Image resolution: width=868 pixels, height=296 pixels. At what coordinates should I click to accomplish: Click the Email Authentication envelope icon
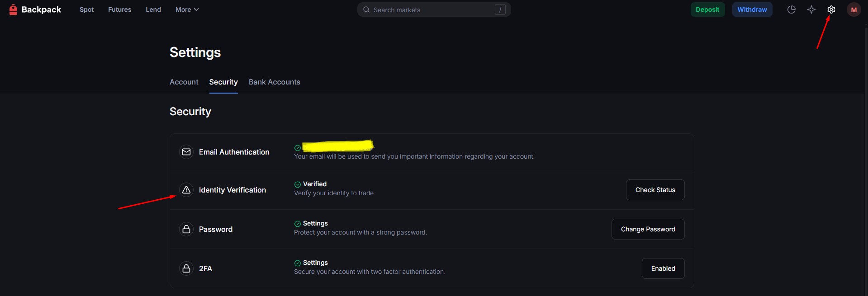click(186, 152)
